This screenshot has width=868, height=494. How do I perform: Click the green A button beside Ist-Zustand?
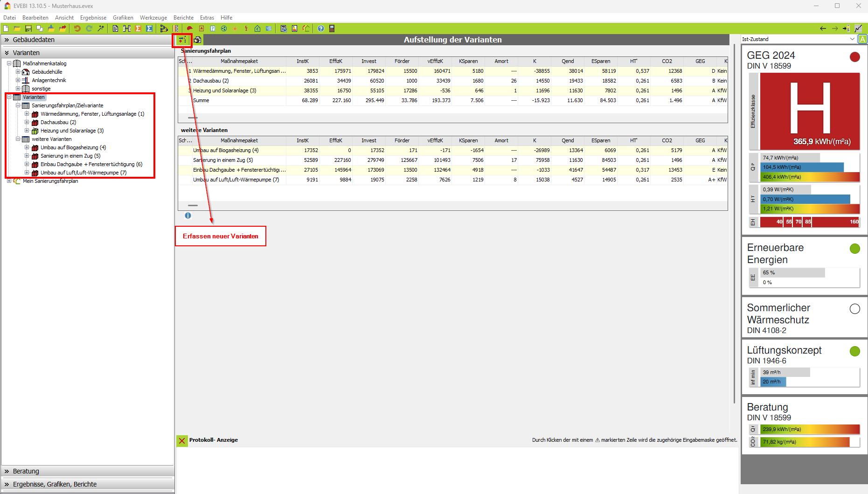[862, 39]
